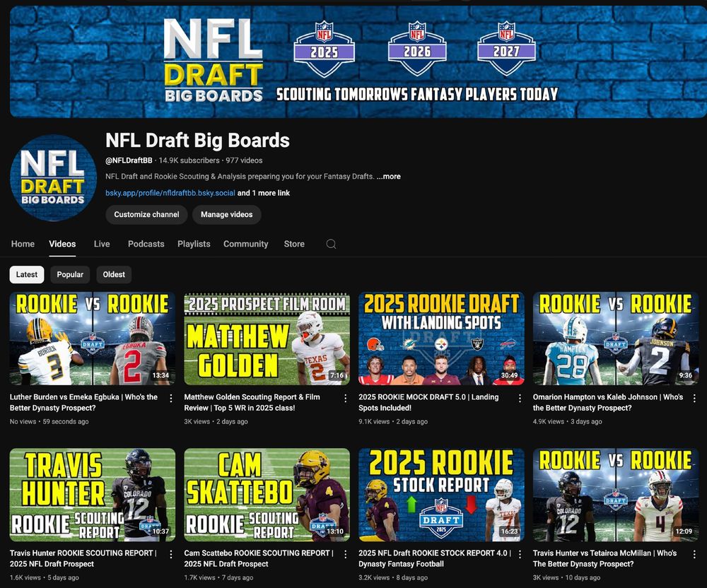707x588 pixels.
Task: Select the Videos tab
Action: (x=62, y=244)
